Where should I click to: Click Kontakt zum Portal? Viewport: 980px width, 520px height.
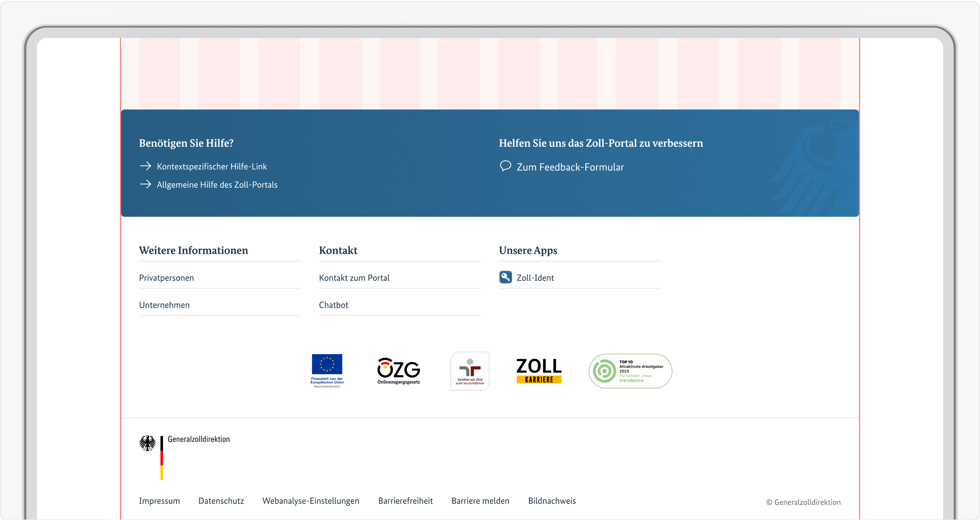point(354,277)
